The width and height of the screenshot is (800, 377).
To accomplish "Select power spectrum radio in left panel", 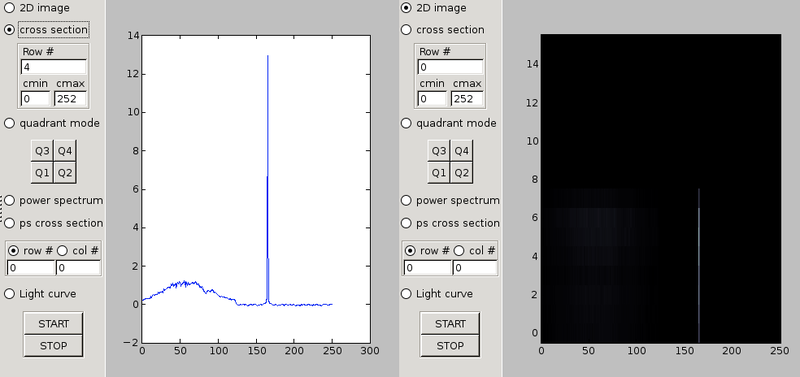I will [9, 200].
